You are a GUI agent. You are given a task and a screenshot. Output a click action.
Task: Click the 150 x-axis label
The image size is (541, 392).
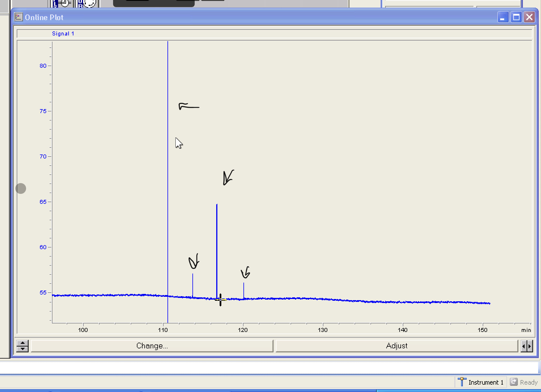pos(482,330)
